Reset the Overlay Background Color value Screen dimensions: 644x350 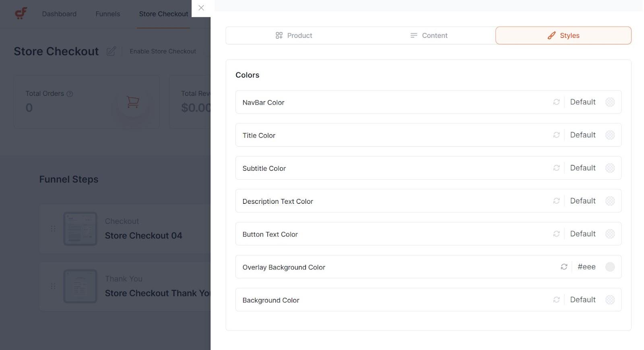click(x=564, y=267)
